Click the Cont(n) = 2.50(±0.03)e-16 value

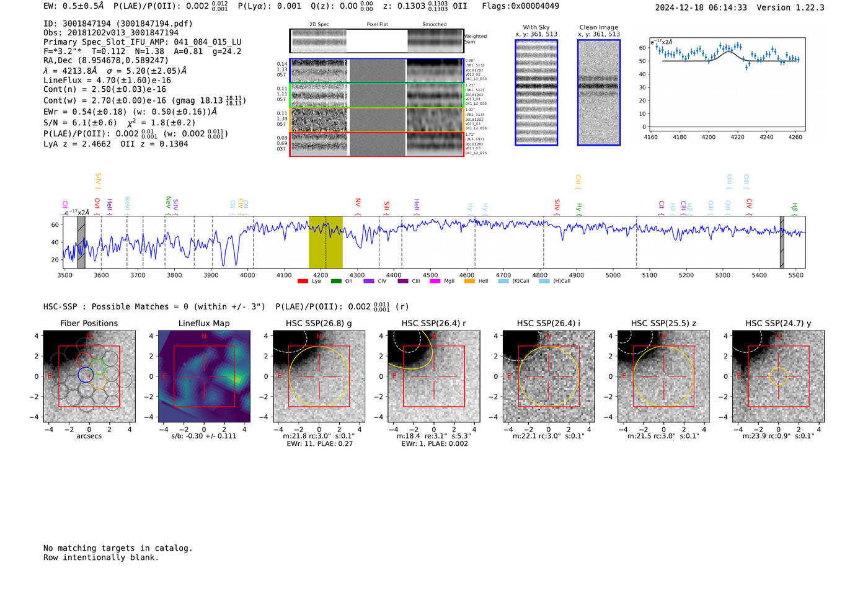coord(105,89)
